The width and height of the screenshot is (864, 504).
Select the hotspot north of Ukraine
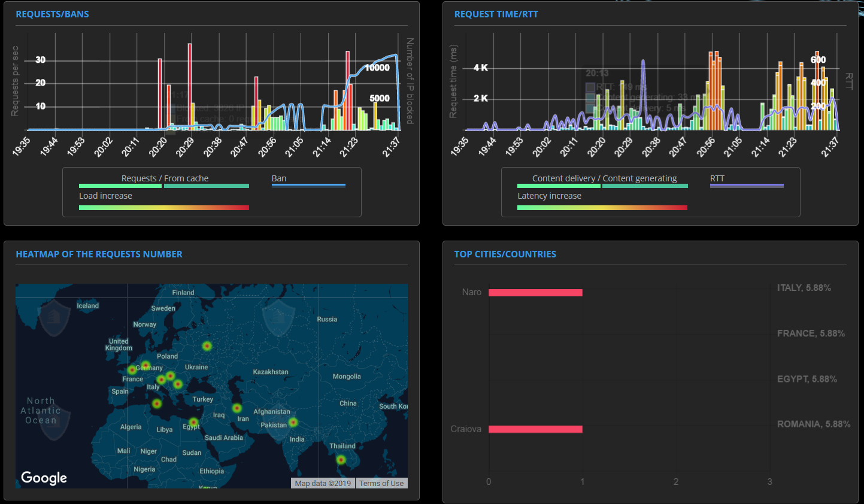[x=207, y=346]
